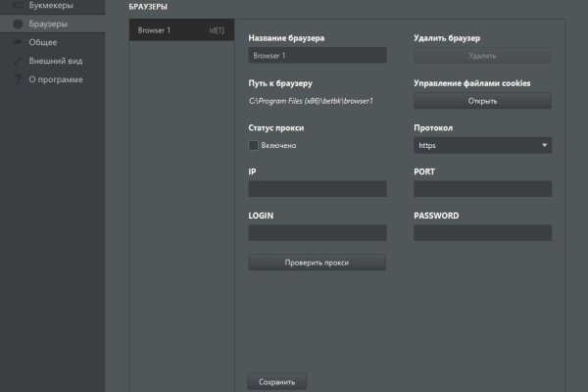Click the question mark icon for О программе
Screen dimensions: 588x392
(x=17, y=78)
